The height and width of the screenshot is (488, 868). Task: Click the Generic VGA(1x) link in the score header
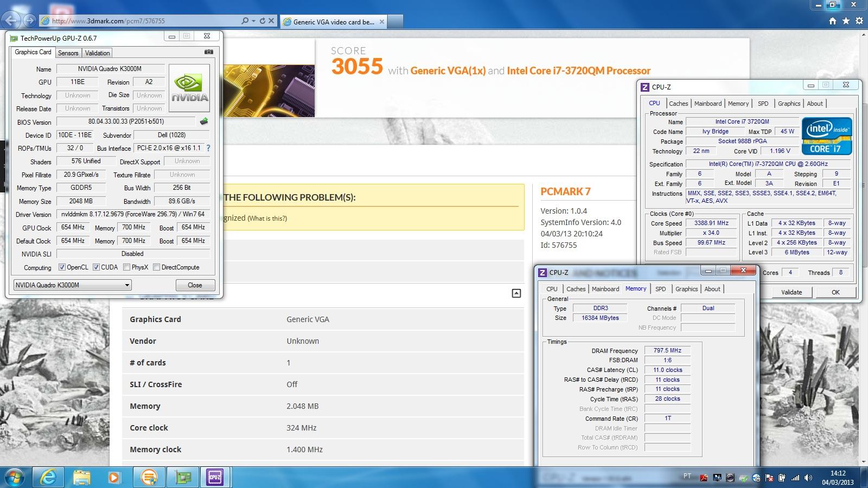pyautogui.click(x=448, y=70)
